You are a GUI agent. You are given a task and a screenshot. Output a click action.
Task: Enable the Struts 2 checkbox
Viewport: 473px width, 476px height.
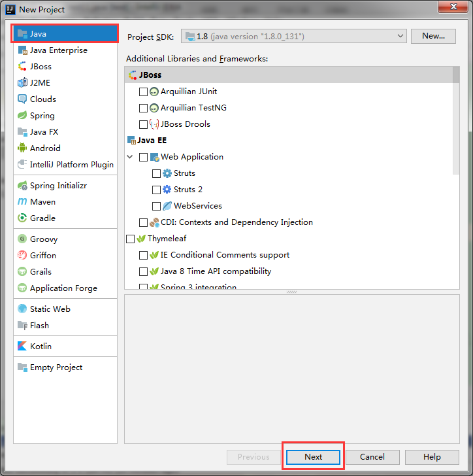pos(156,190)
